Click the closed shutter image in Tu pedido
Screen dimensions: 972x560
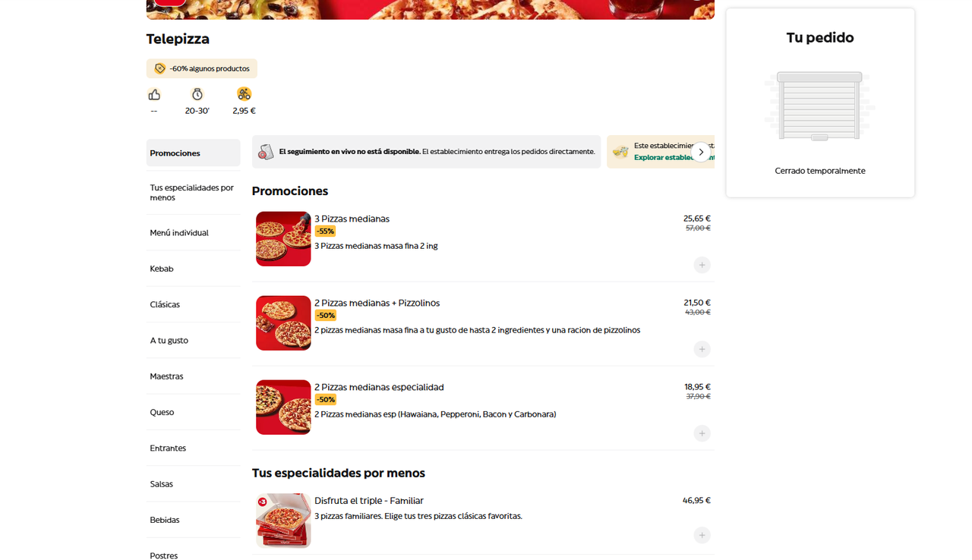[820, 106]
